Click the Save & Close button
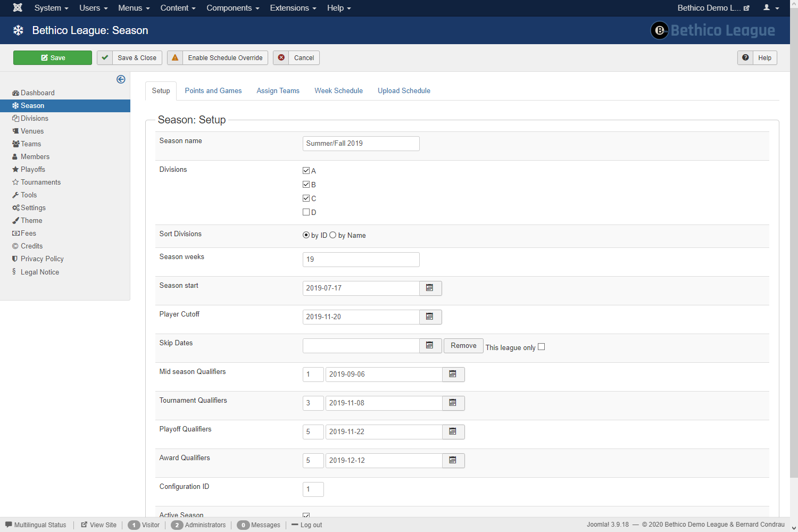 [130, 57]
